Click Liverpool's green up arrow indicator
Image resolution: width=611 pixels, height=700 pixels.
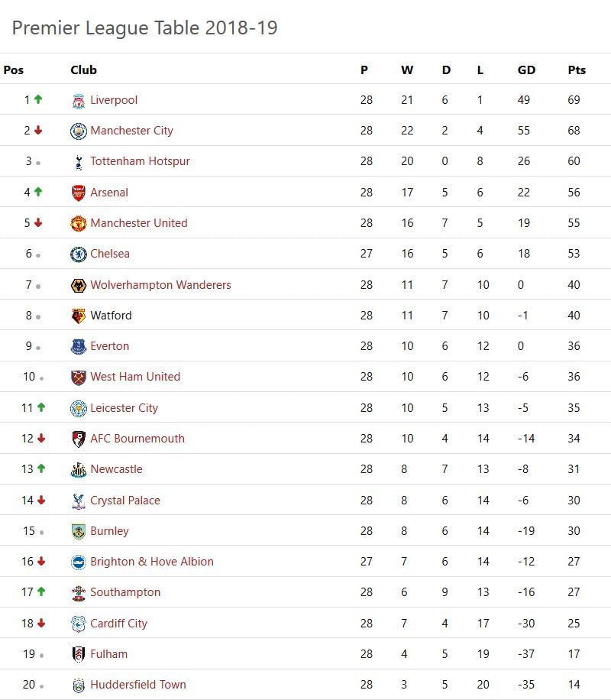click(x=38, y=100)
